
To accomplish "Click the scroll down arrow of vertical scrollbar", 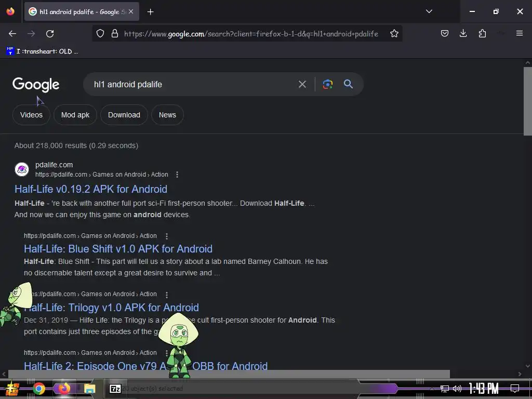I will pyautogui.click(x=528, y=366).
